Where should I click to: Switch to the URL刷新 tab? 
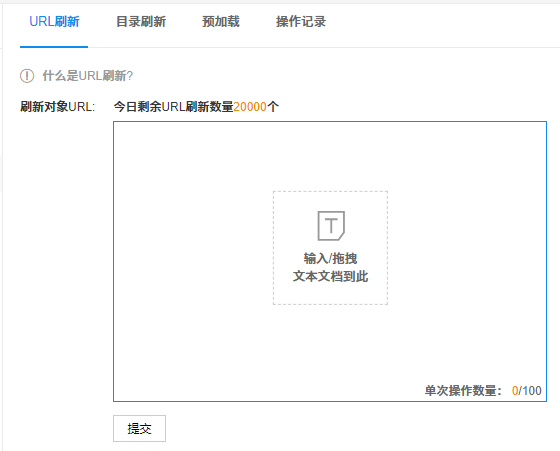54,22
